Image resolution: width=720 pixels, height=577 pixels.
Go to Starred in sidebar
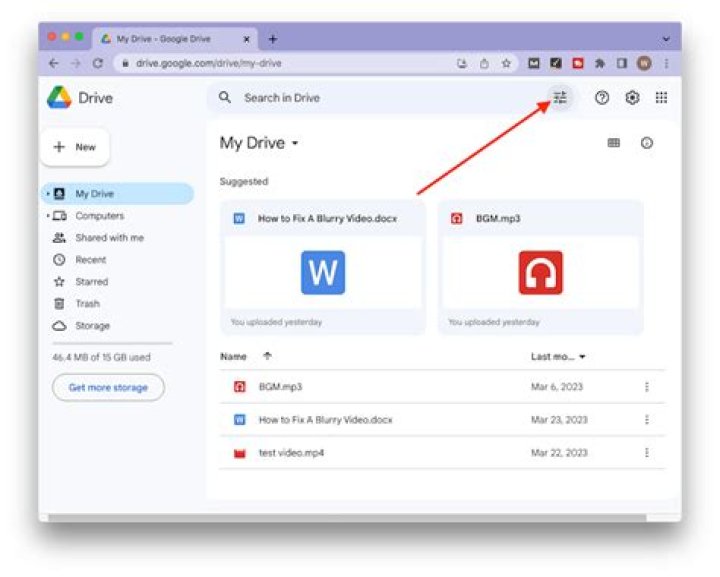(x=91, y=282)
